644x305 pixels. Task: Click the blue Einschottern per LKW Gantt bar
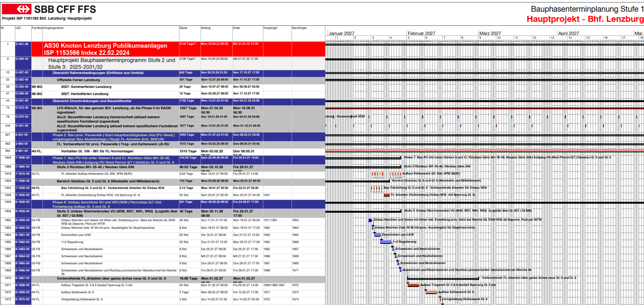[377, 235]
